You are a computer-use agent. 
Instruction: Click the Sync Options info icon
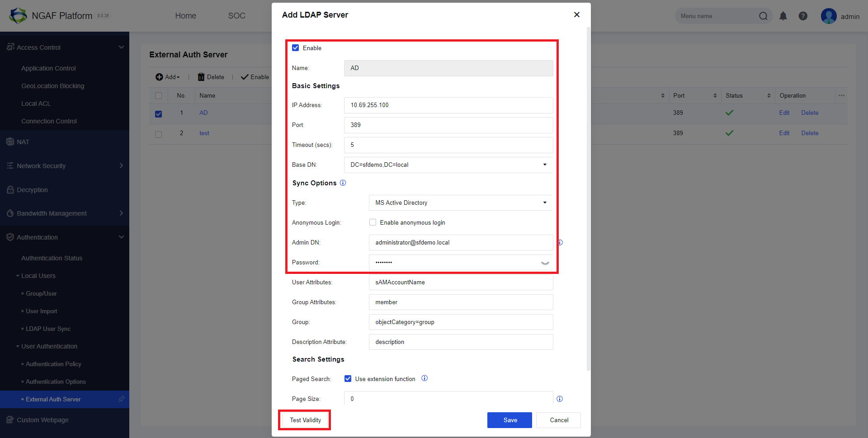343,183
